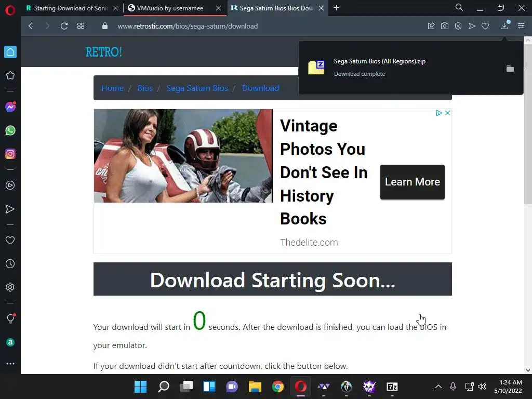Open the sidebar three-dots setup menu

click(10, 364)
